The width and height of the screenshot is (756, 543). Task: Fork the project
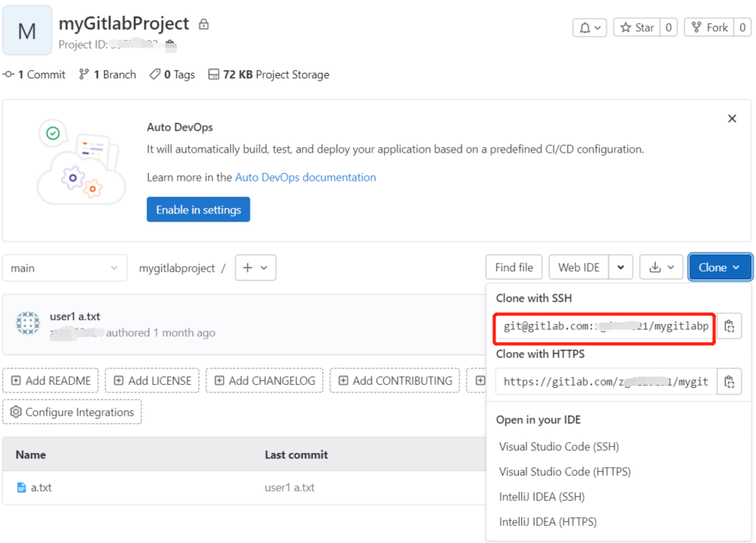709,27
